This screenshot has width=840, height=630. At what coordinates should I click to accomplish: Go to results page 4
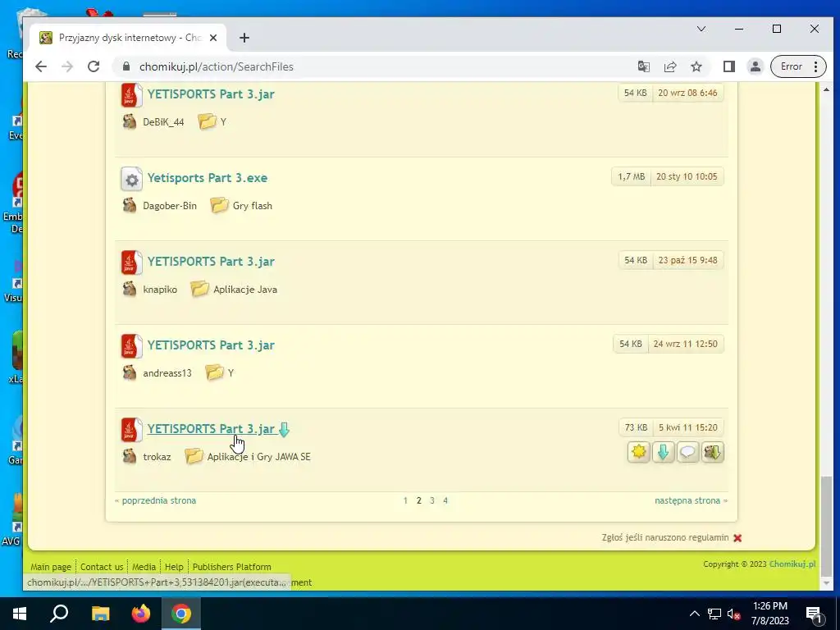click(x=445, y=500)
